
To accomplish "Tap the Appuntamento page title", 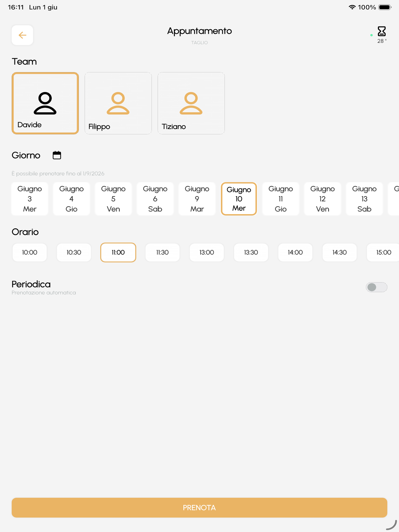I will (x=199, y=31).
